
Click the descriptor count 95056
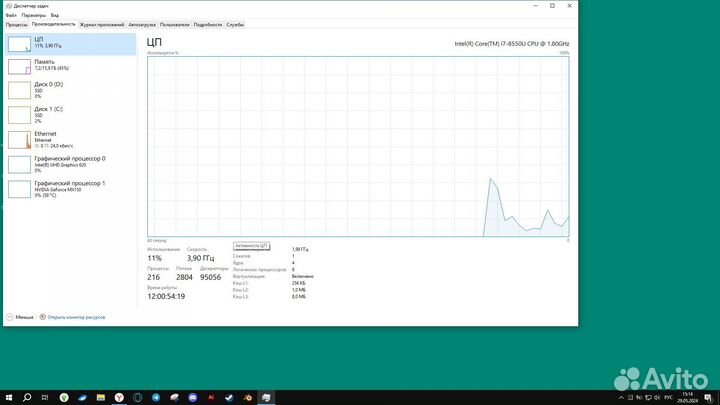click(x=211, y=277)
